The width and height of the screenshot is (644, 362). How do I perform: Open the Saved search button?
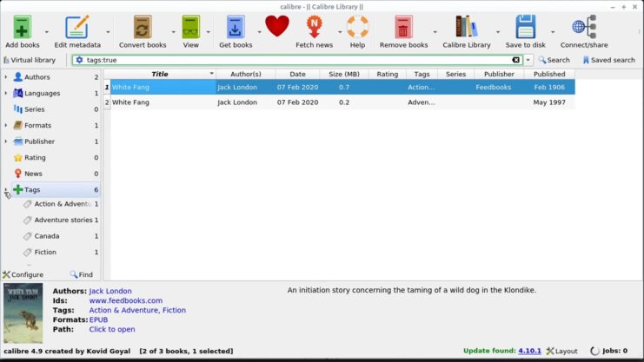coord(608,60)
